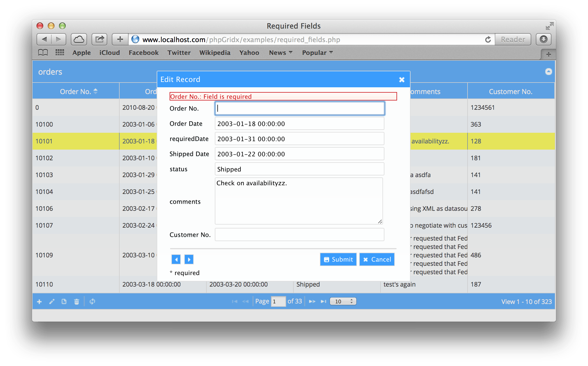The height and width of the screenshot is (366, 588).
Task: Open rows-per-page dropdown showing 10
Action: [x=343, y=301]
